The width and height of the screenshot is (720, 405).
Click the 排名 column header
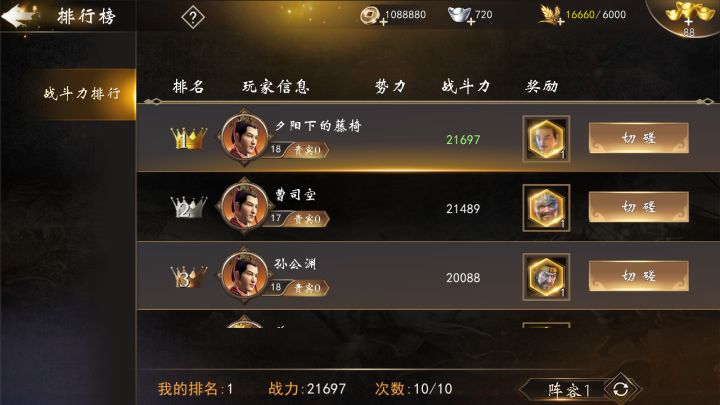pos(188,86)
